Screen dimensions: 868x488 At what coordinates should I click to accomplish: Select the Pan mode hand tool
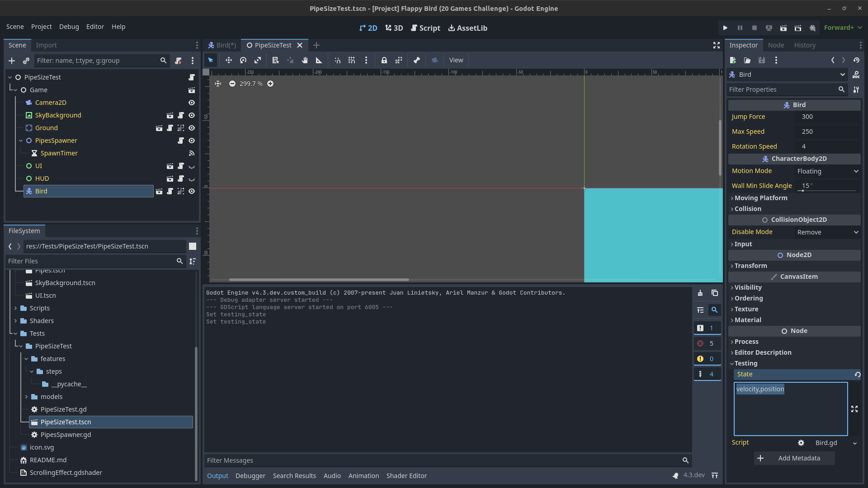click(305, 60)
